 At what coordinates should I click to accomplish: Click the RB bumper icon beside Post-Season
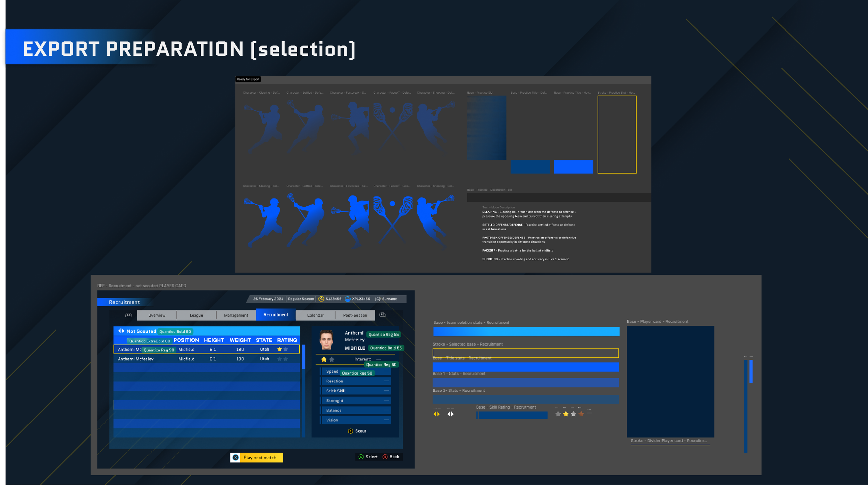383,315
